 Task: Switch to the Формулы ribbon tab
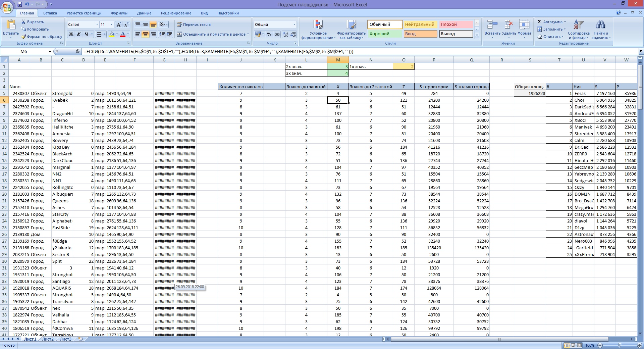point(119,13)
